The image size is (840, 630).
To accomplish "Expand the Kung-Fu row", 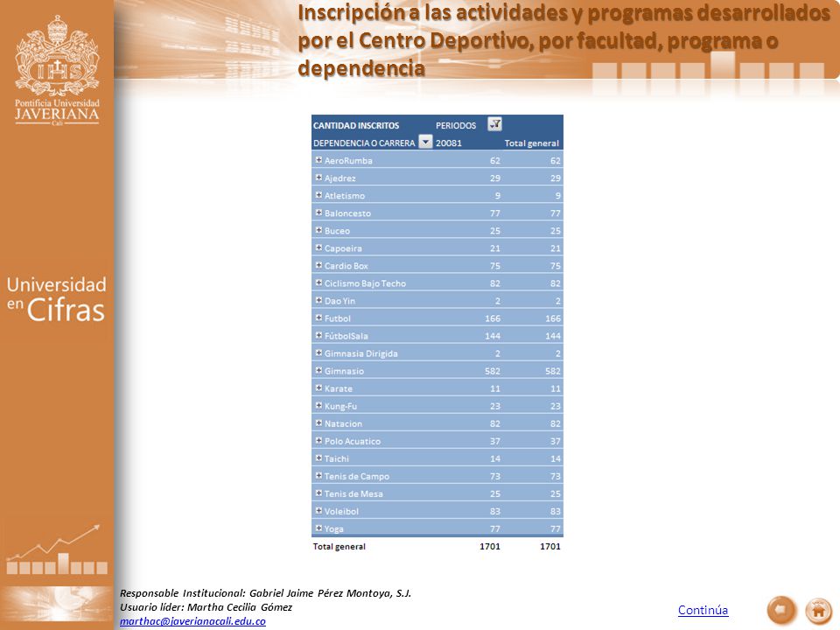I will (318, 405).
